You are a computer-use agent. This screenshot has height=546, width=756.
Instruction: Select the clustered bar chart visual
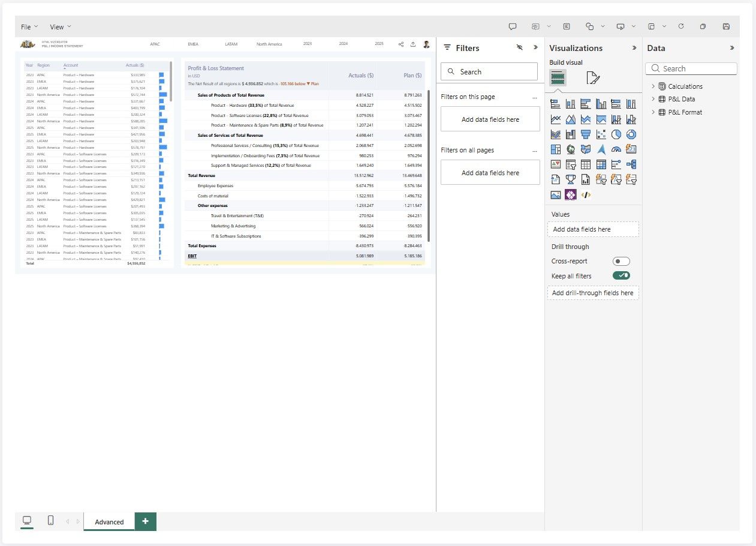(586, 104)
